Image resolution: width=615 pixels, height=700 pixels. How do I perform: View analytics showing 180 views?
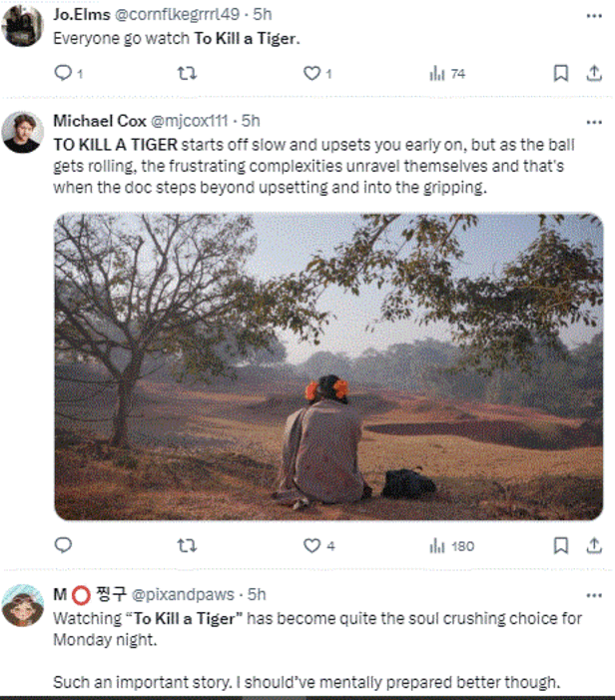pos(437,545)
